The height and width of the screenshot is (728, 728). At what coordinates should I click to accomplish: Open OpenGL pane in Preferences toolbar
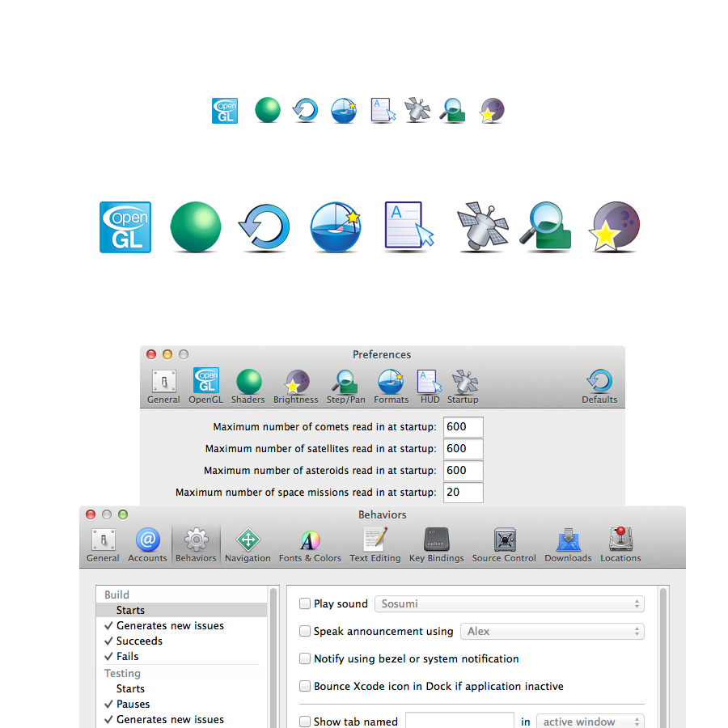click(x=206, y=387)
